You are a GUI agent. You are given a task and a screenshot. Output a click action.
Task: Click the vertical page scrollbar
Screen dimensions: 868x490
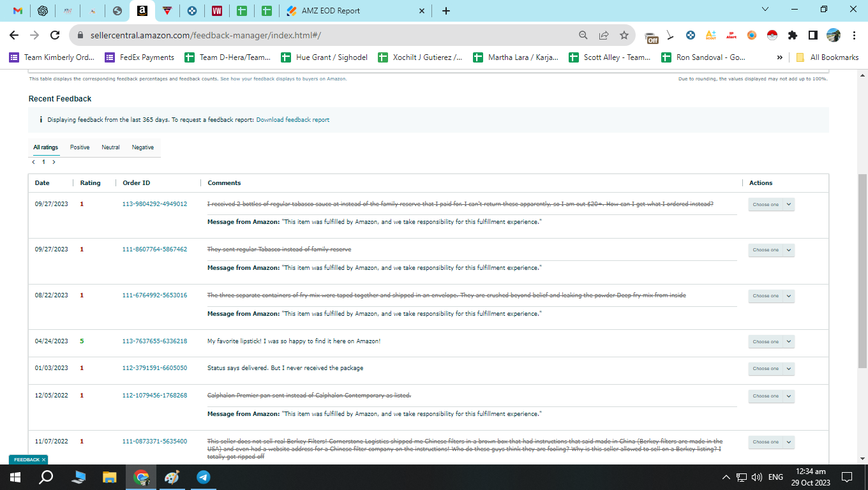point(862,271)
